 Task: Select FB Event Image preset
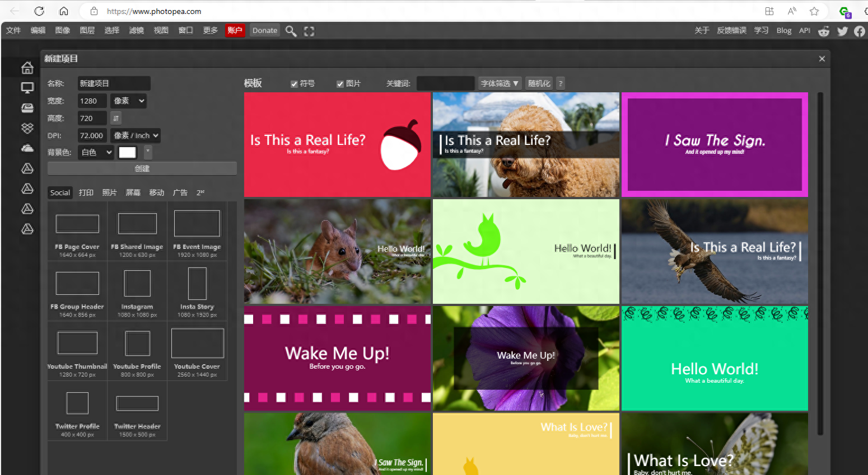(x=197, y=232)
